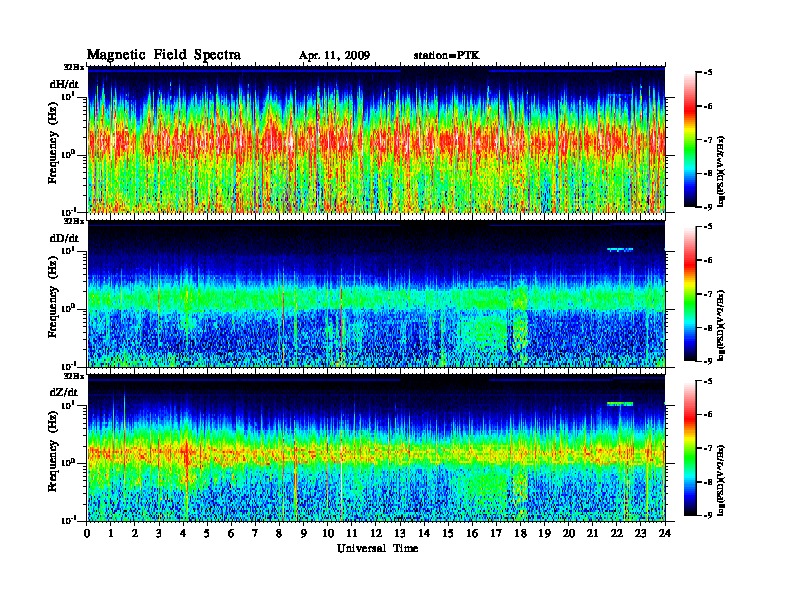Click hour 20 on the Universal Time axis
Image resolution: width=792 pixels, height=612 pixels.
click(569, 534)
